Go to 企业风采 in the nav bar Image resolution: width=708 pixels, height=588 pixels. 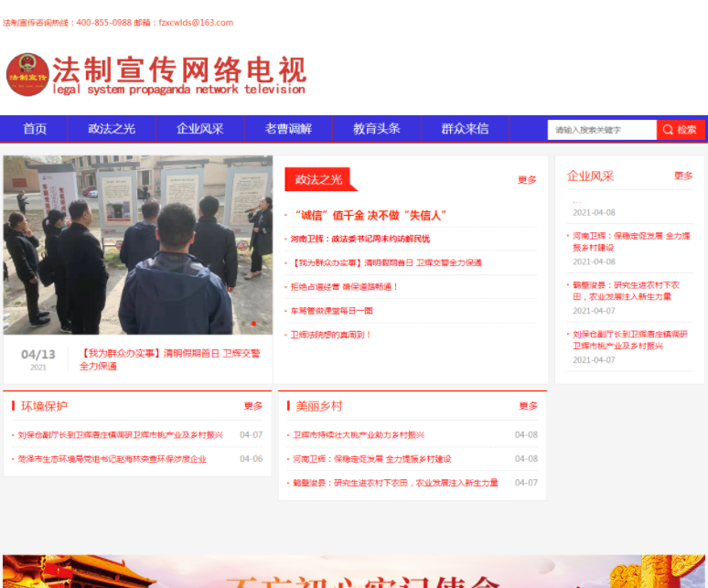(x=200, y=129)
